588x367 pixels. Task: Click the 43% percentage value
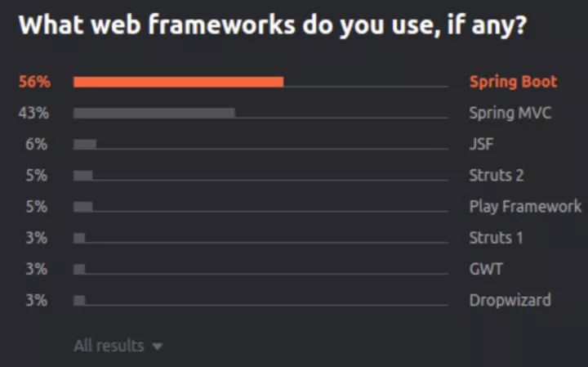[33, 113]
